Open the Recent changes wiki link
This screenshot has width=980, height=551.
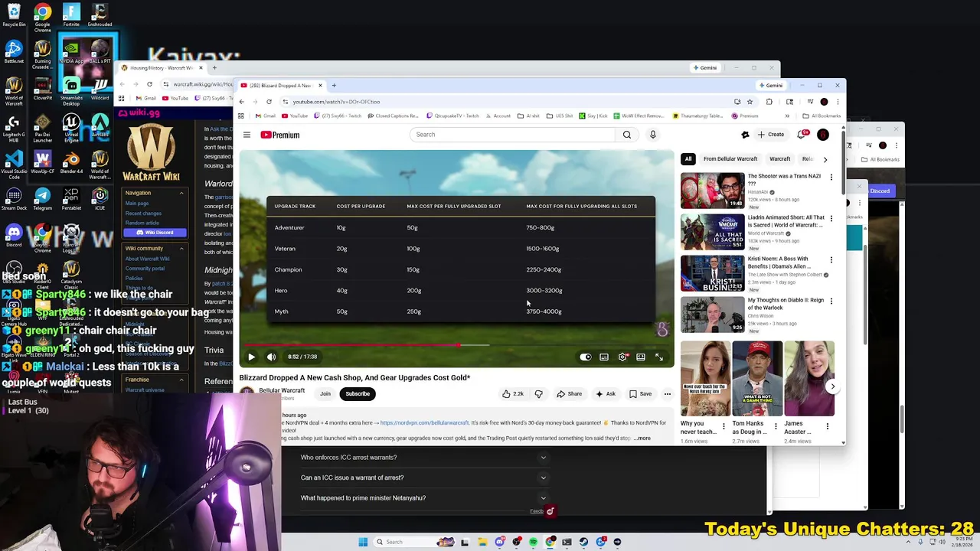tap(143, 214)
